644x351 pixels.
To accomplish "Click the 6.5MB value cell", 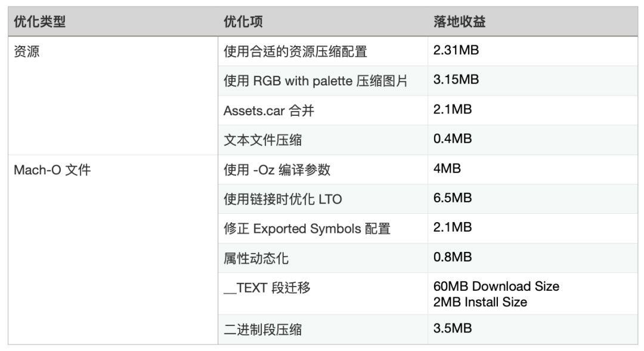I will click(x=453, y=198).
